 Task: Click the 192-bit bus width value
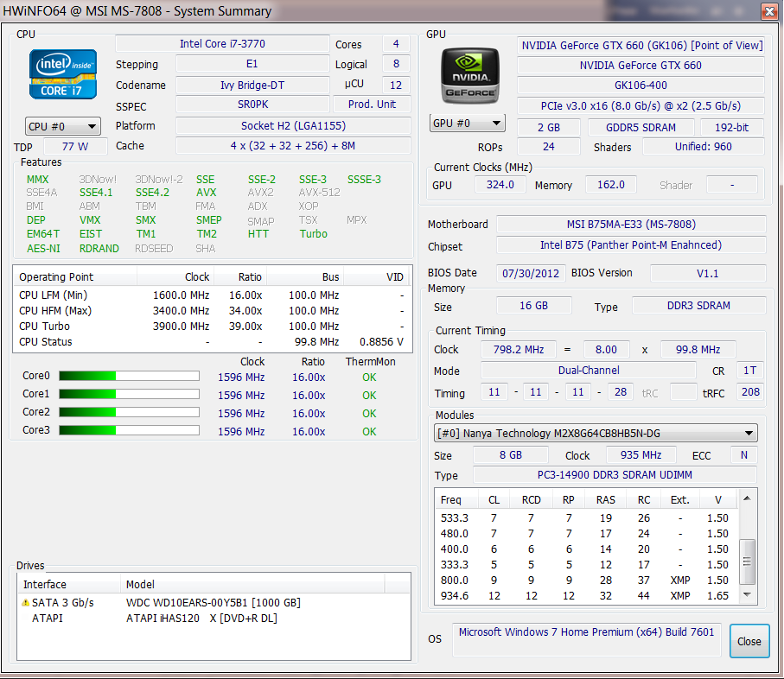pos(731,127)
